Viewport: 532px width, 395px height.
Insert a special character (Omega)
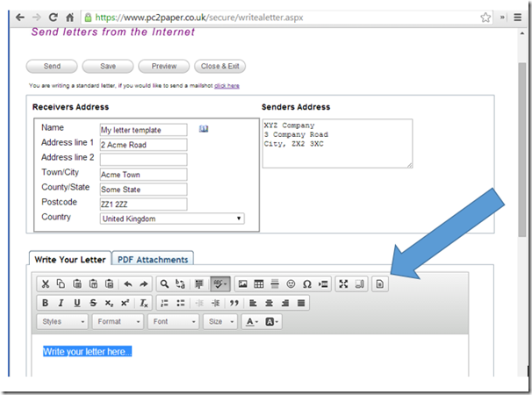[x=307, y=284]
